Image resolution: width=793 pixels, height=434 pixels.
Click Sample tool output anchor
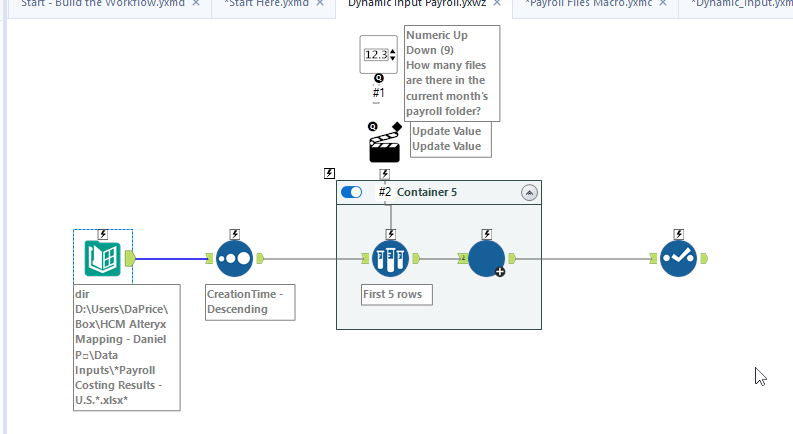(416, 258)
